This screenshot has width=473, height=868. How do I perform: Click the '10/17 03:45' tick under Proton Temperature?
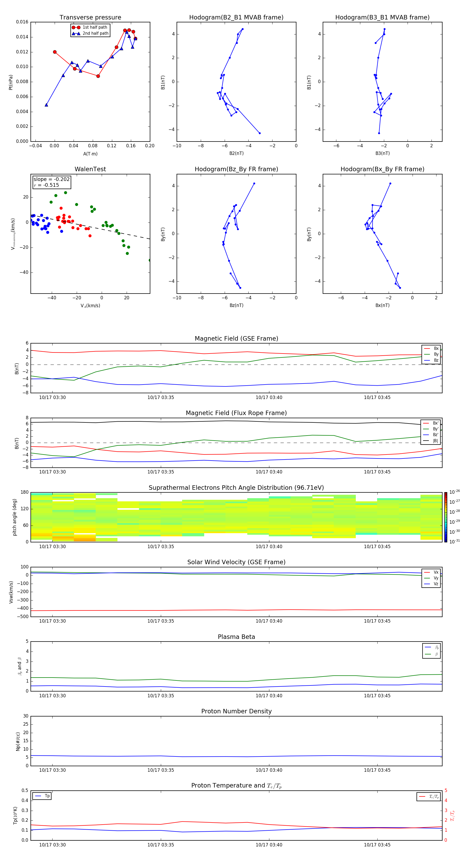[x=377, y=845]
